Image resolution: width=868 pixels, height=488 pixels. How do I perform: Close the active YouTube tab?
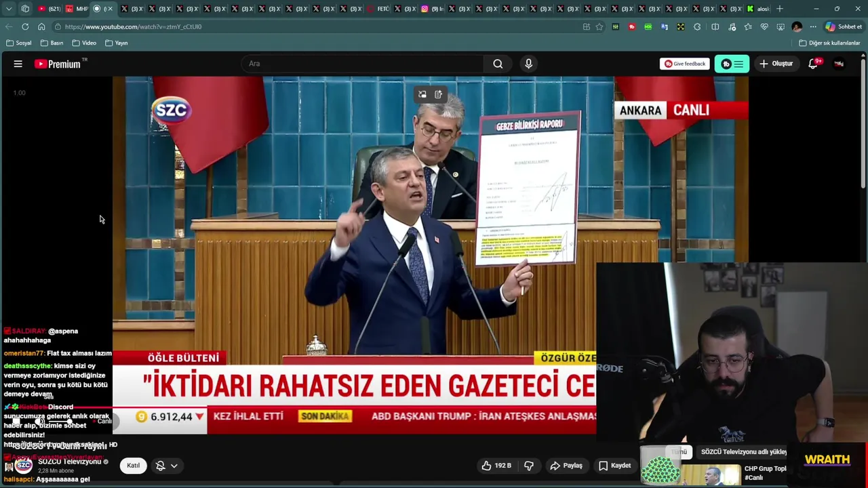[x=108, y=9]
